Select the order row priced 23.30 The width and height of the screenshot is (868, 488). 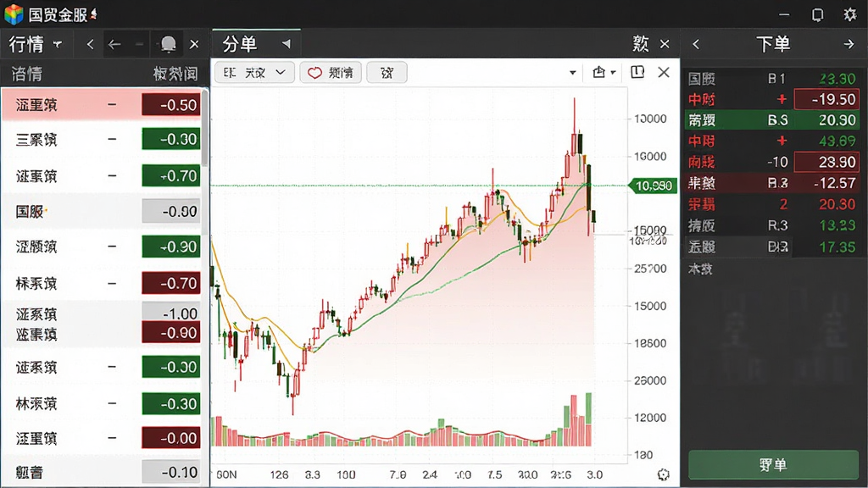771,79
